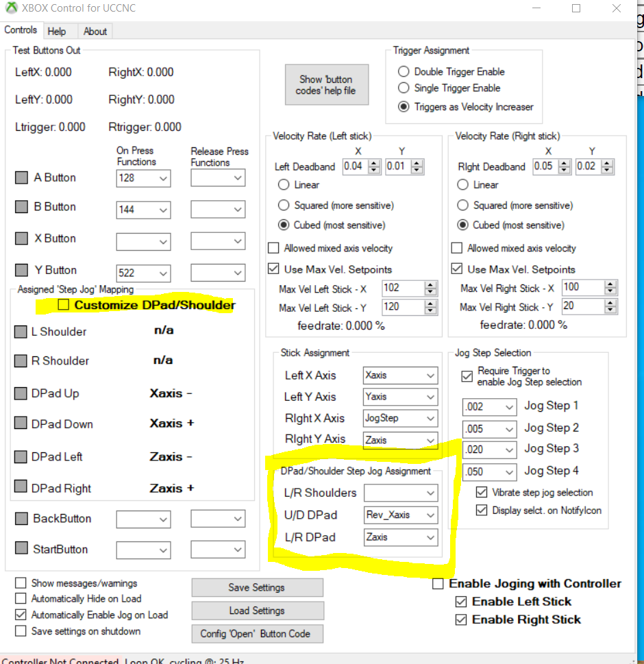Screen dimensions: 644x664
Task: Click the BackButton indicator square
Action: [22, 518]
